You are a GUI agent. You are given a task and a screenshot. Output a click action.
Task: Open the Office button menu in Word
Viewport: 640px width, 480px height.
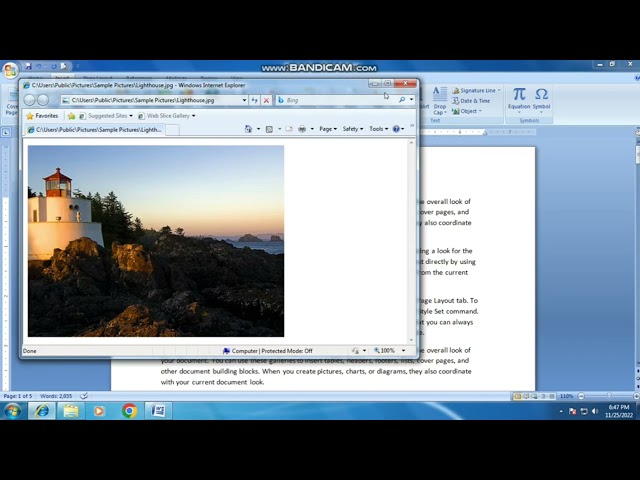coord(10,70)
